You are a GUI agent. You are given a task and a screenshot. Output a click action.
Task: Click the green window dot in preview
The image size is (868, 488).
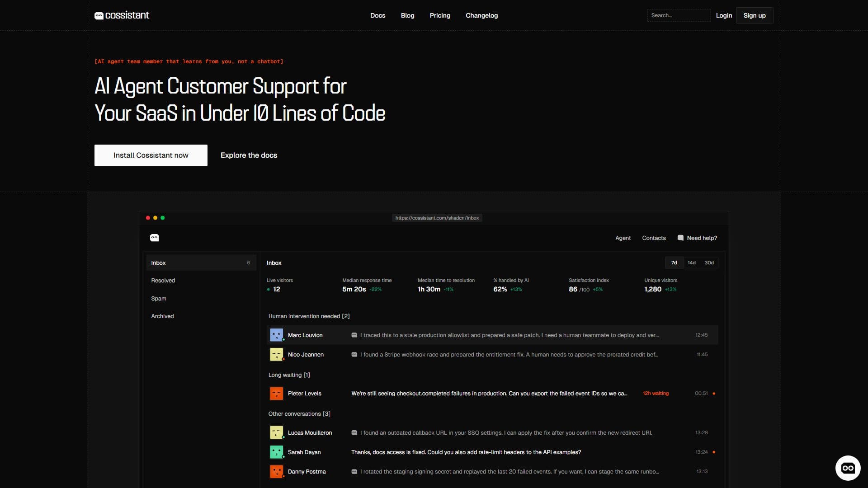tap(163, 218)
